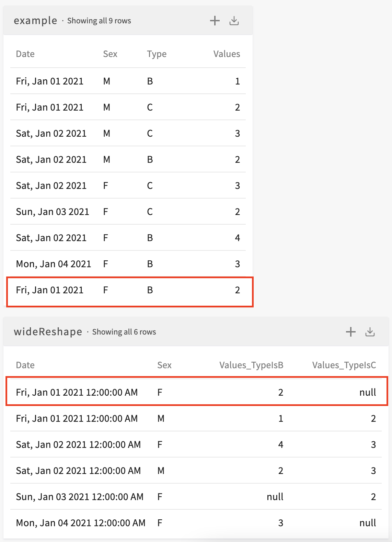The height and width of the screenshot is (542, 392).
Task: Click 'Sun, Jan 03 2021 12:00:00 AM' cell
Action: click(80, 497)
